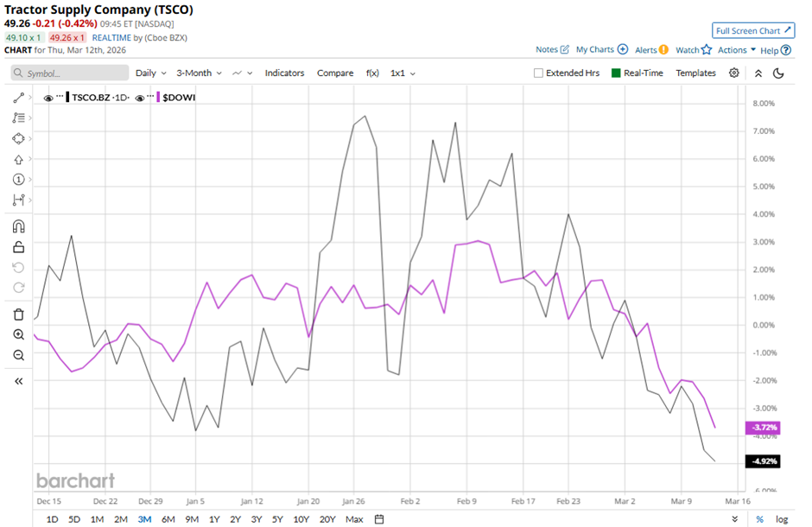Open the 1x1 grid layout dropdown

(403, 73)
